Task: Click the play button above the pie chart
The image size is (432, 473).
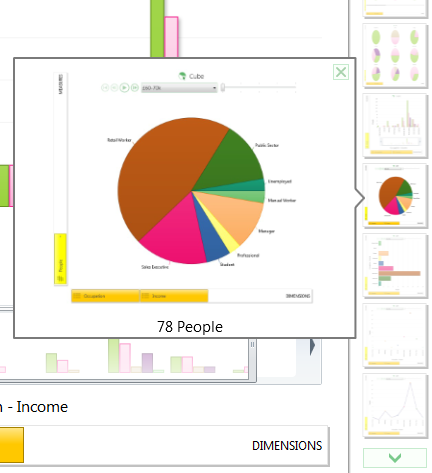Action: pyautogui.click(x=124, y=88)
